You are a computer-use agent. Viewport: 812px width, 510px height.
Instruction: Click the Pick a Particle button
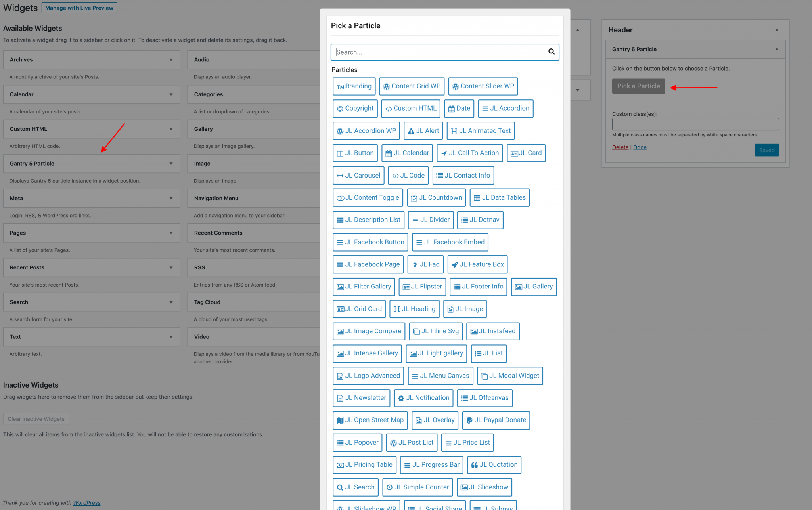click(638, 86)
